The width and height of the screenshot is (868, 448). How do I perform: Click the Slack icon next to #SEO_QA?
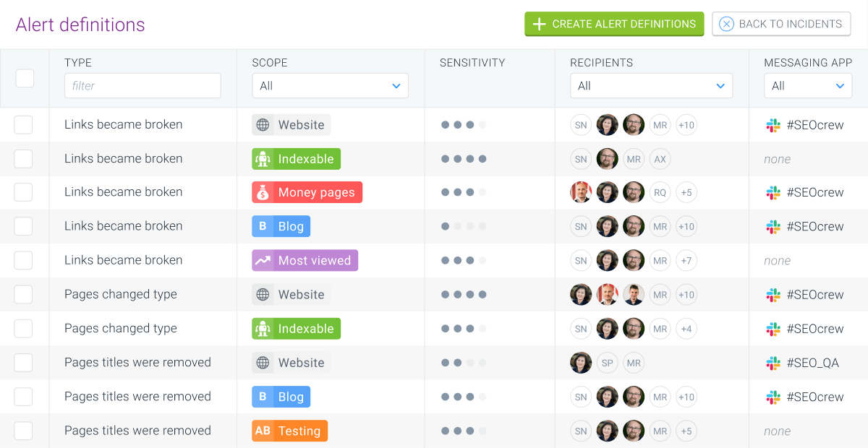click(773, 363)
